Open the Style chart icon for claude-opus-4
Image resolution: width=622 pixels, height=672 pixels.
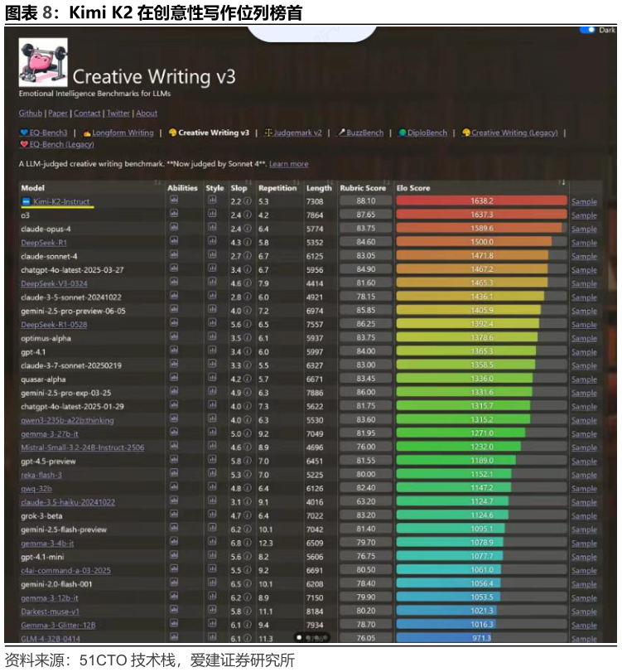coord(212,229)
